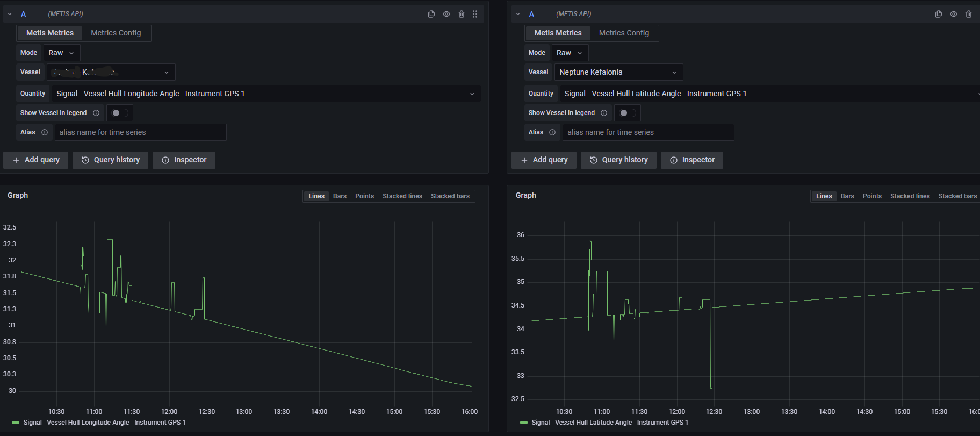Click the info icon next to right Alias label
The image size is (980, 436).
pyautogui.click(x=552, y=132)
